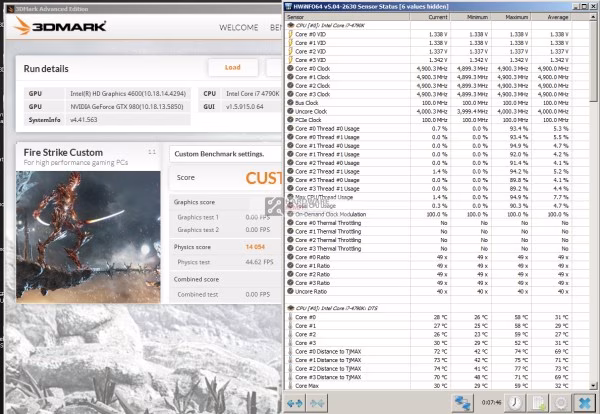The width and height of the screenshot is (600, 414).
Task: Click the Uncore Clock current value 4,000.3 MHz
Action: pos(432,111)
